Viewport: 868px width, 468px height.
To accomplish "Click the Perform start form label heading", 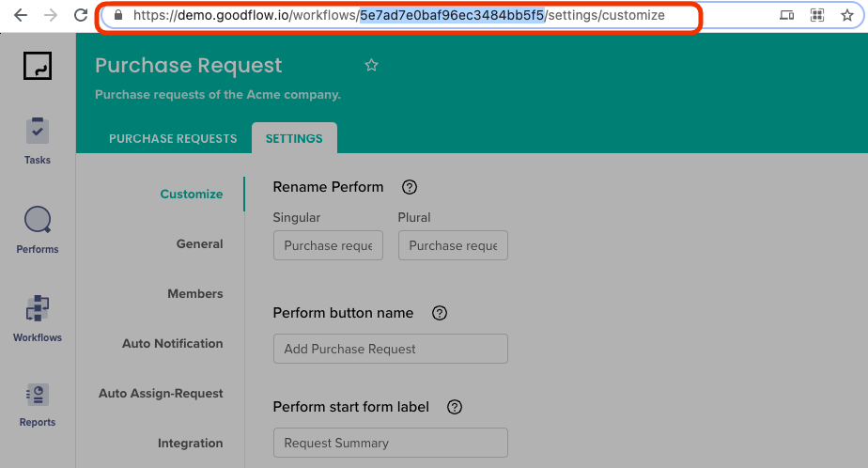I will pos(351,407).
